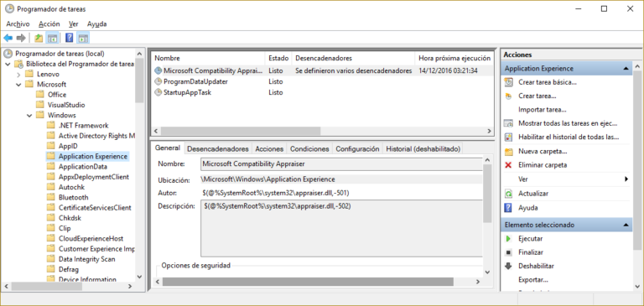Expand the Lenovo tree node
The image size is (644, 306).
pos(18,75)
